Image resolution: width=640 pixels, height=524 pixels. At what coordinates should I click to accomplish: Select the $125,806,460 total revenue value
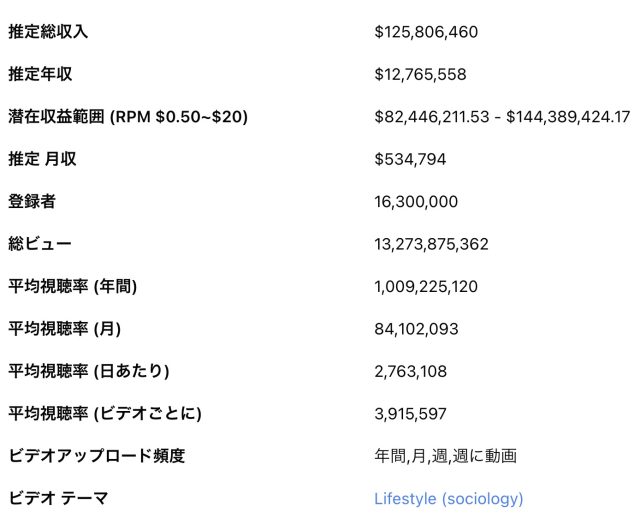[426, 32]
